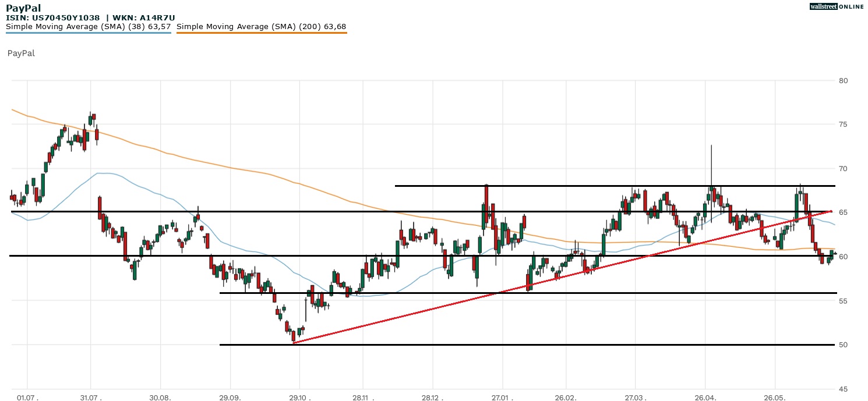Pick the 26.05. date on the x-axis
Image resolution: width=868 pixels, height=401 pixels.
(774, 398)
